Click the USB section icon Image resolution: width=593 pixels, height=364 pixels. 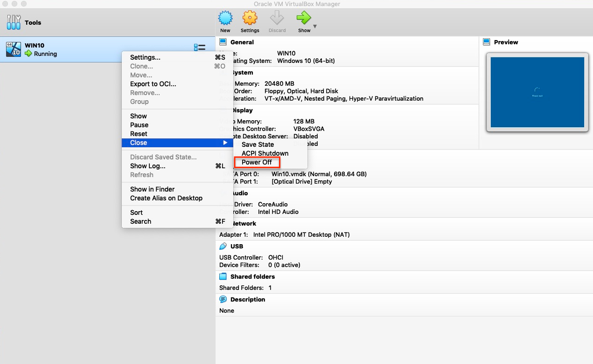coord(223,246)
